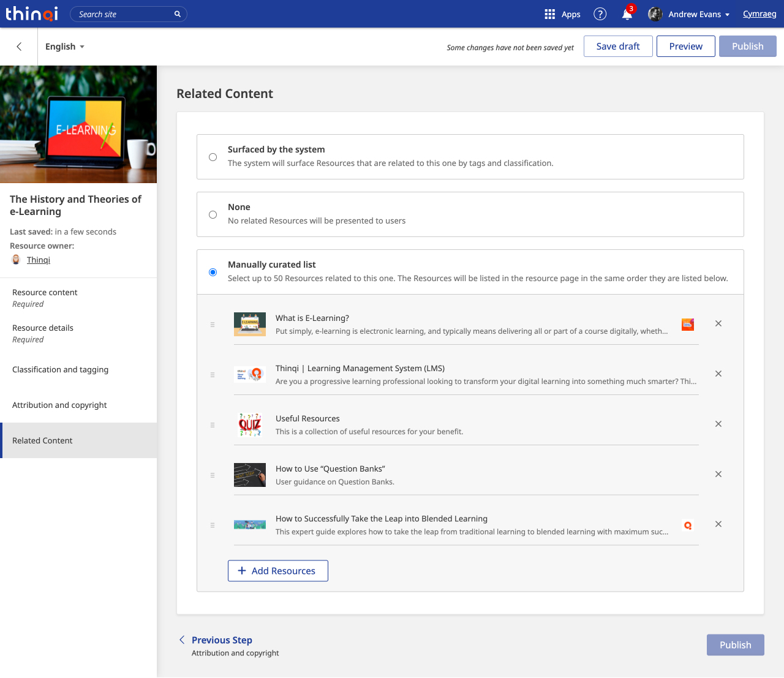
Task: Select Surfaced by the system option
Action: coord(213,157)
